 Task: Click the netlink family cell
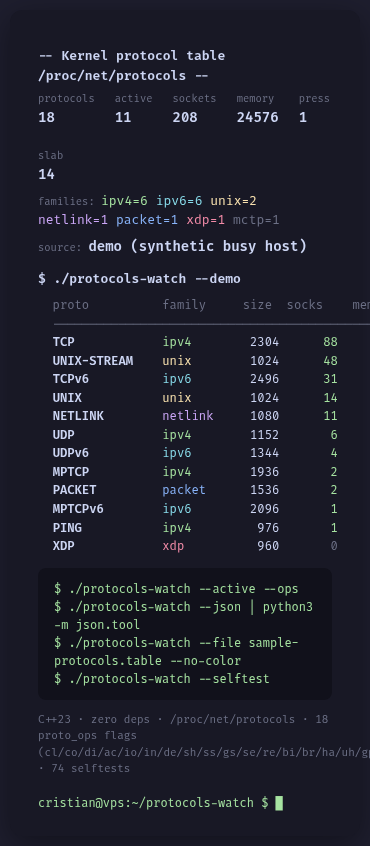pyautogui.click(x=188, y=416)
